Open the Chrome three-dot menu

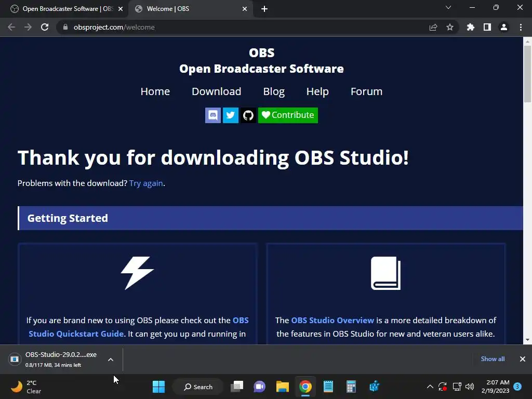coord(521,27)
